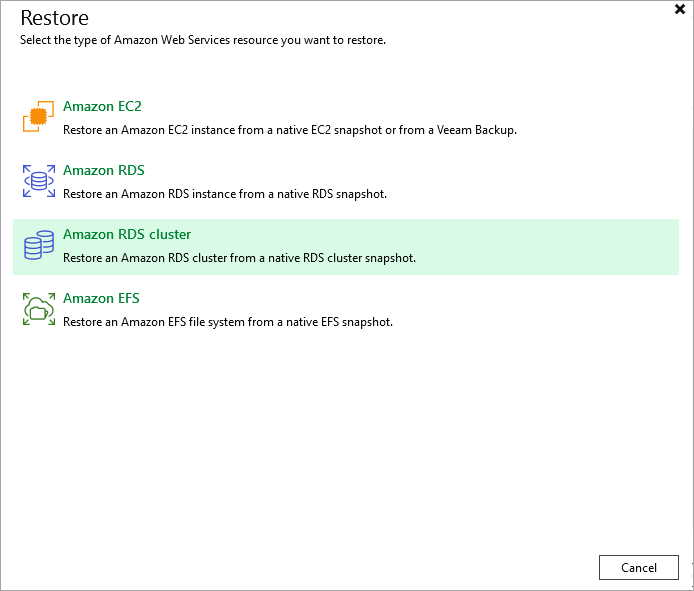This screenshot has width=694, height=591.
Task: Click the green Amazon EFS cloud folder icon
Action: (39, 309)
